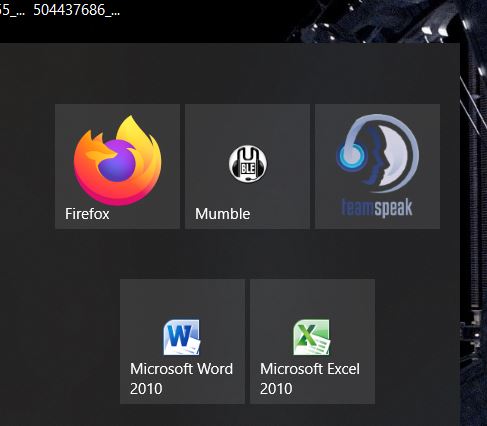
Task: Select desktop file named 504437686_...
Action: [x=77, y=10]
